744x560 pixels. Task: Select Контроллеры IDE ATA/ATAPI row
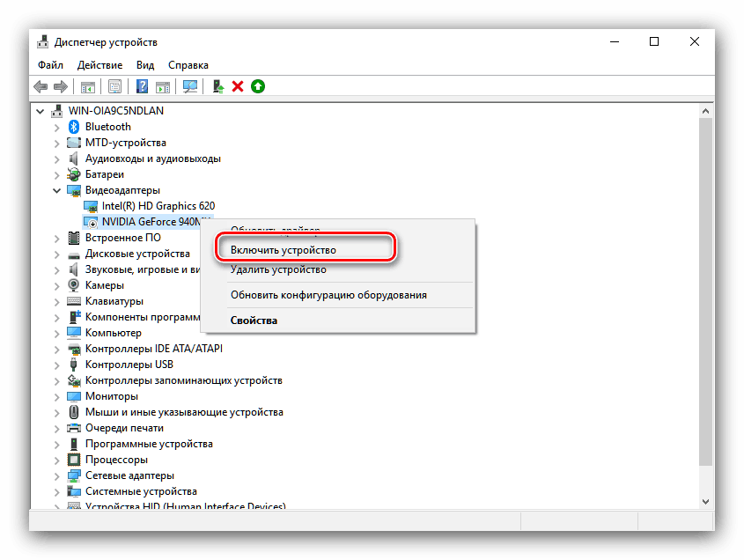coord(154,349)
